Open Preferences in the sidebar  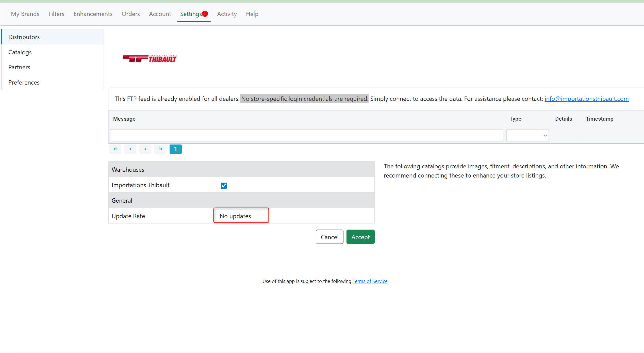pos(24,83)
